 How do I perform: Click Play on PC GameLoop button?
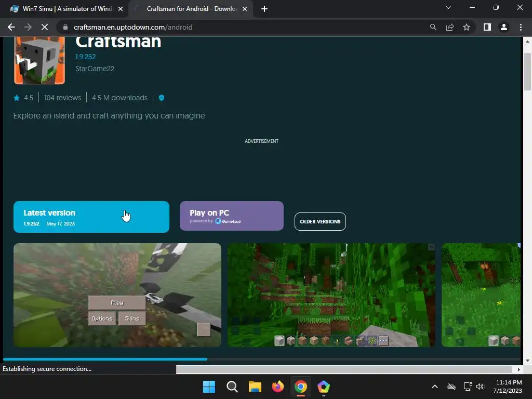click(x=231, y=216)
